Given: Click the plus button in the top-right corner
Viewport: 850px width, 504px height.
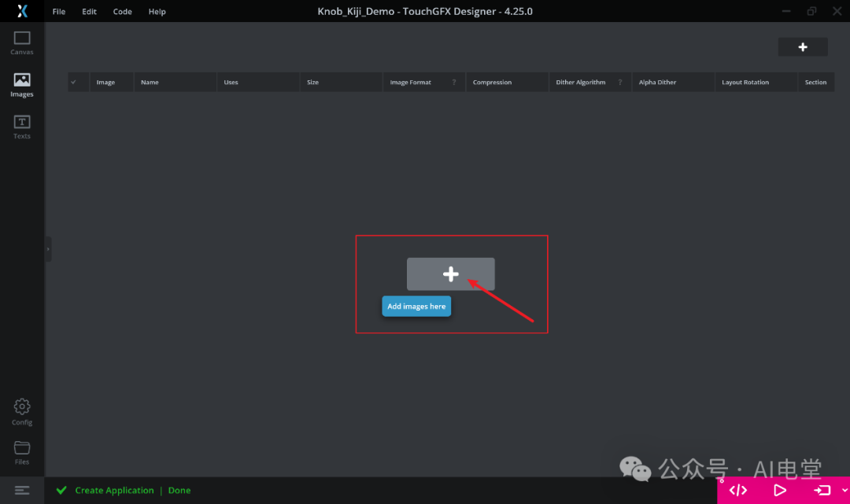Looking at the screenshot, I should click(x=803, y=46).
